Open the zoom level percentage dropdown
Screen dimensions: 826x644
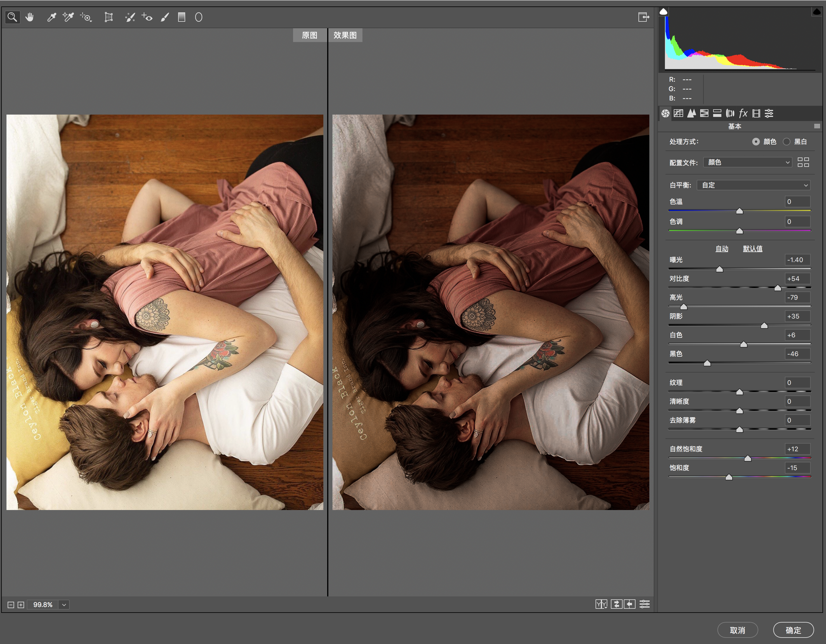click(64, 605)
